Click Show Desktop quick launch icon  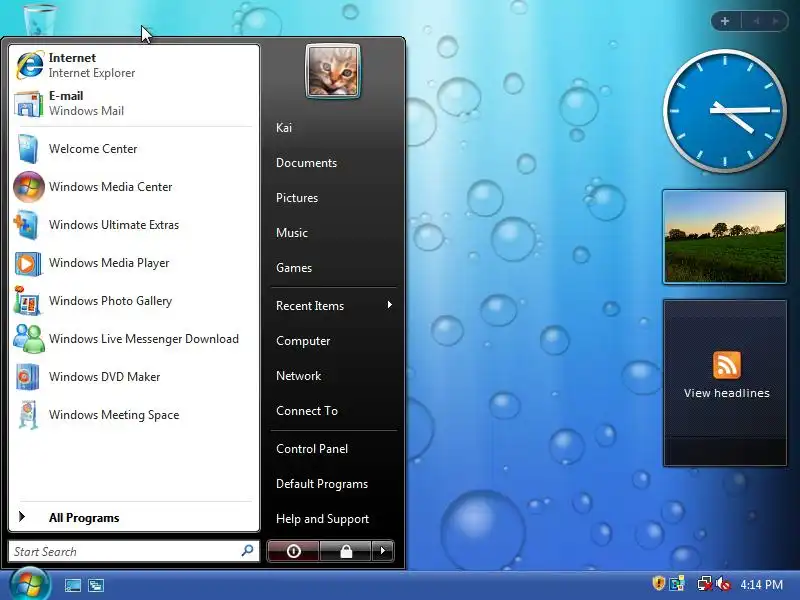tap(72, 585)
